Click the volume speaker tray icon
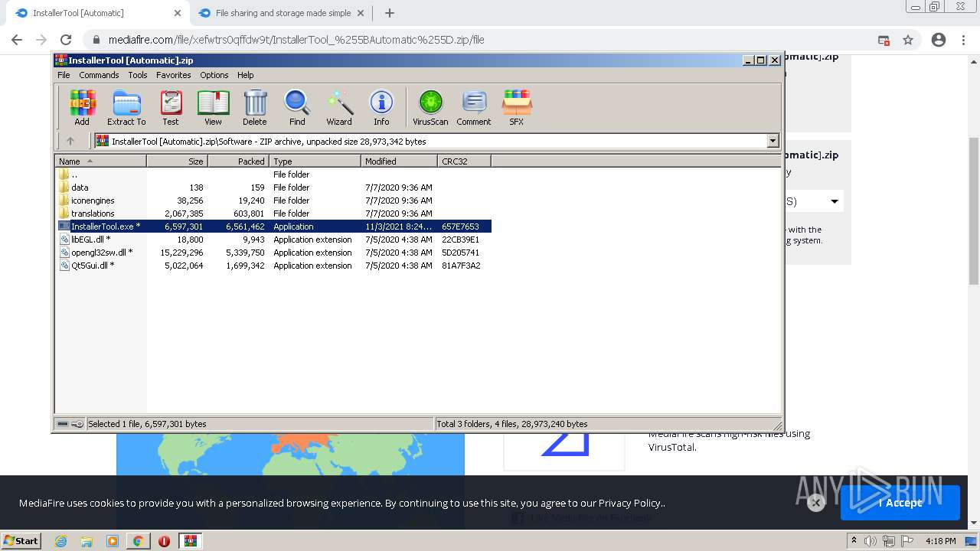980x551 pixels. [x=871, y=541]
